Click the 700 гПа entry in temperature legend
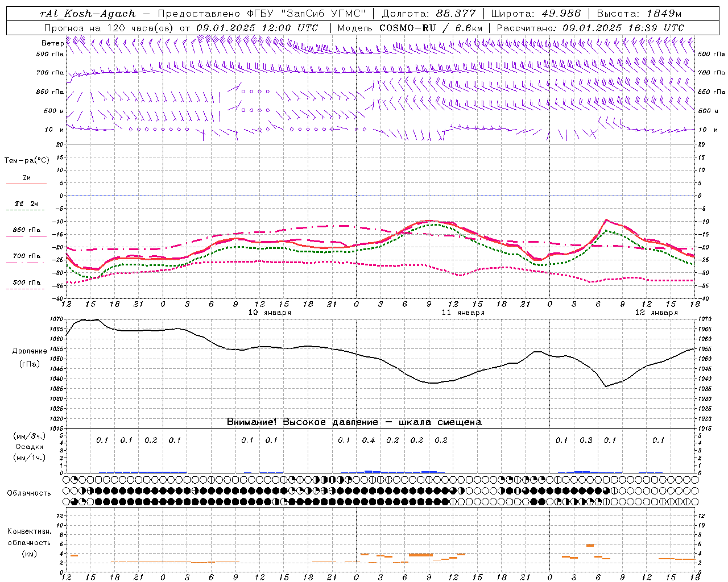Screen dimensions: 728x582 pos(26,259)
